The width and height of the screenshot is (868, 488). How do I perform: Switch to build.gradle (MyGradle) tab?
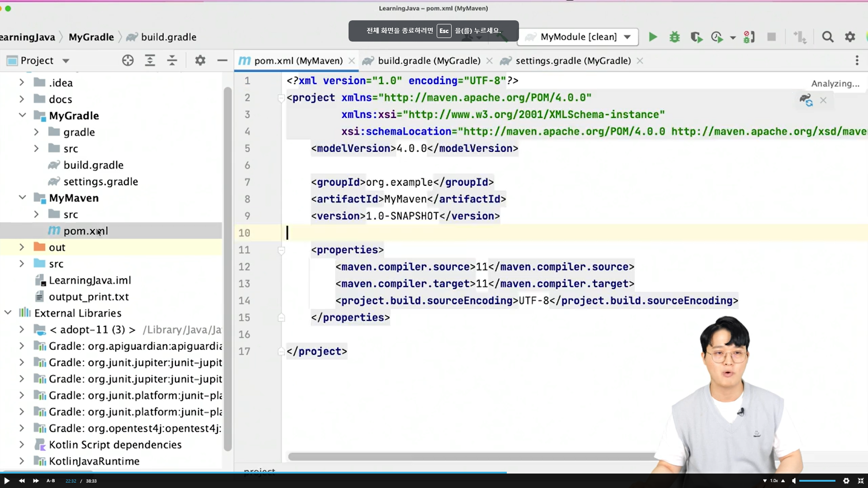(429, 61)
